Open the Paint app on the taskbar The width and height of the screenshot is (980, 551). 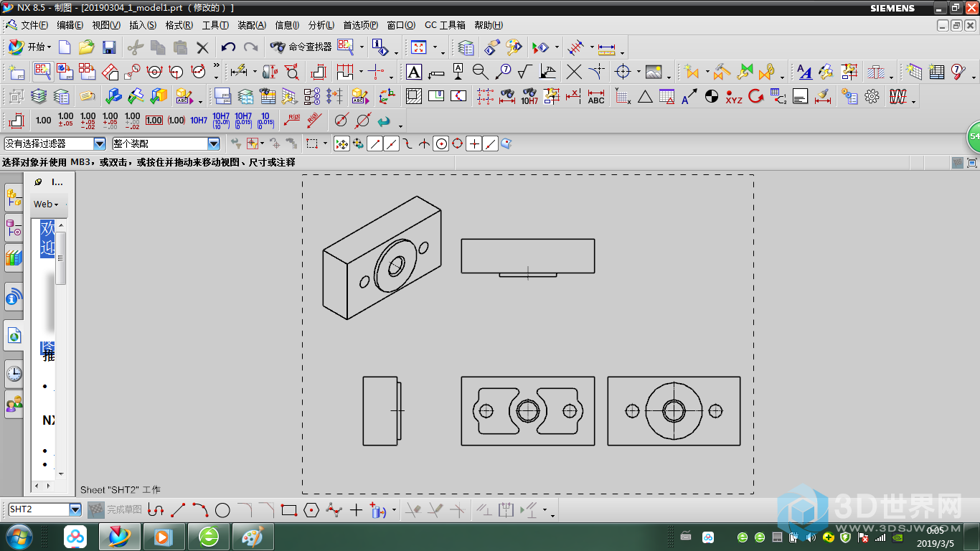[253, 537]
